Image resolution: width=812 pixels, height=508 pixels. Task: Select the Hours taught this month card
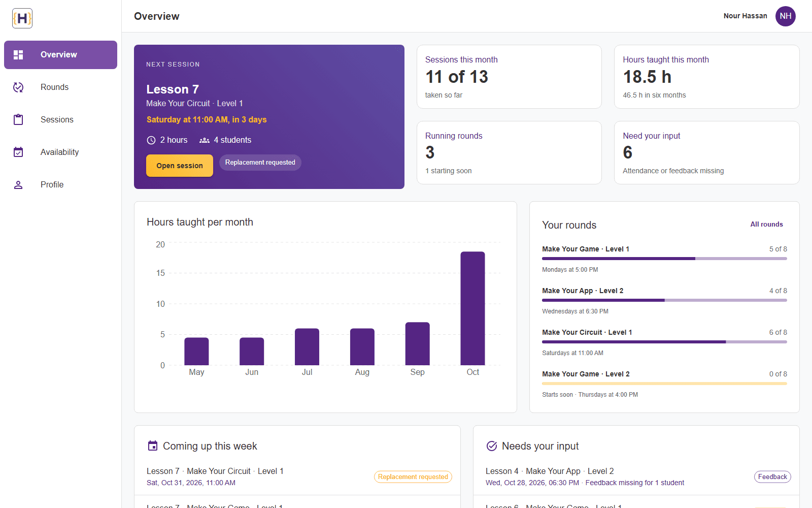(707, 77)
